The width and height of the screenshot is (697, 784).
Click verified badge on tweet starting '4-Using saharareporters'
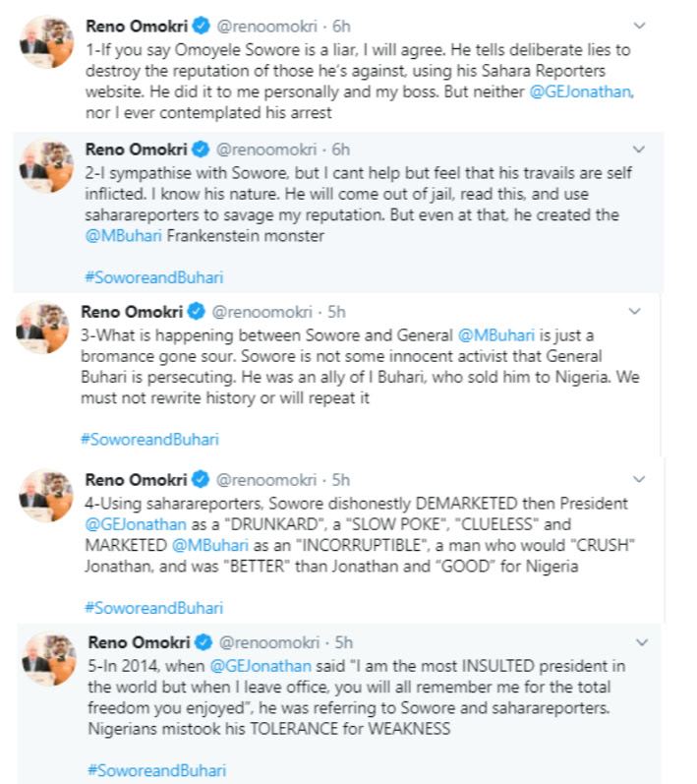pyautogui.click(x=201, y=480)
